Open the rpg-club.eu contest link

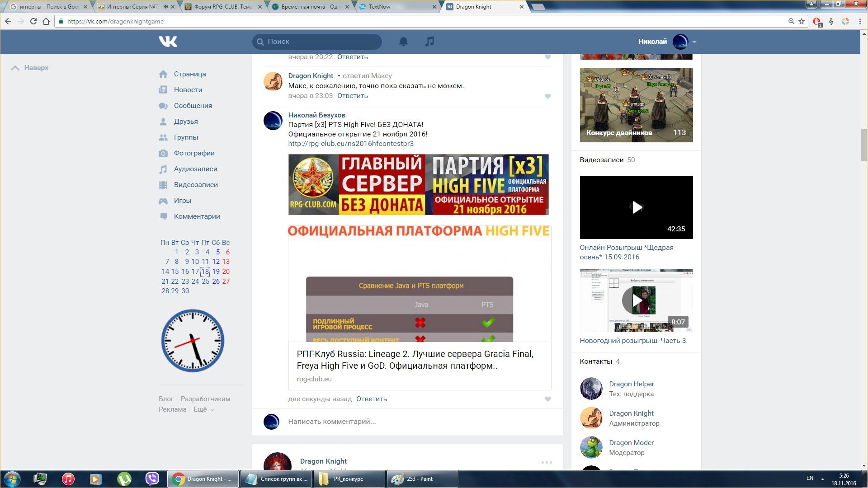(350, 144)
